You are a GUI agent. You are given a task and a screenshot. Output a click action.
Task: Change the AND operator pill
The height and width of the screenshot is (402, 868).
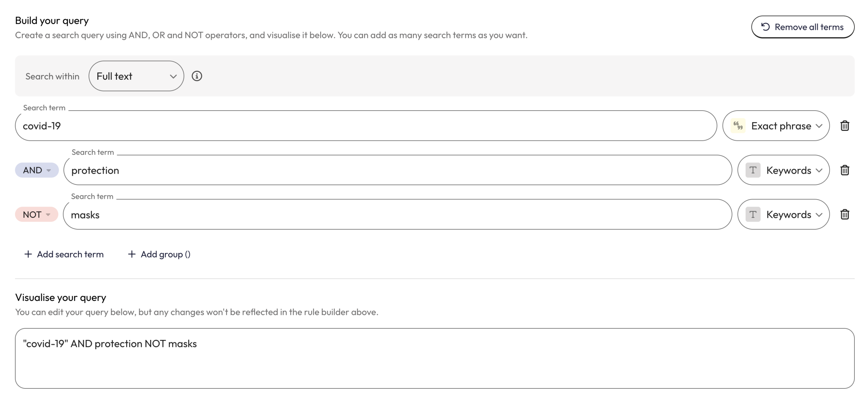coord(37,170)
